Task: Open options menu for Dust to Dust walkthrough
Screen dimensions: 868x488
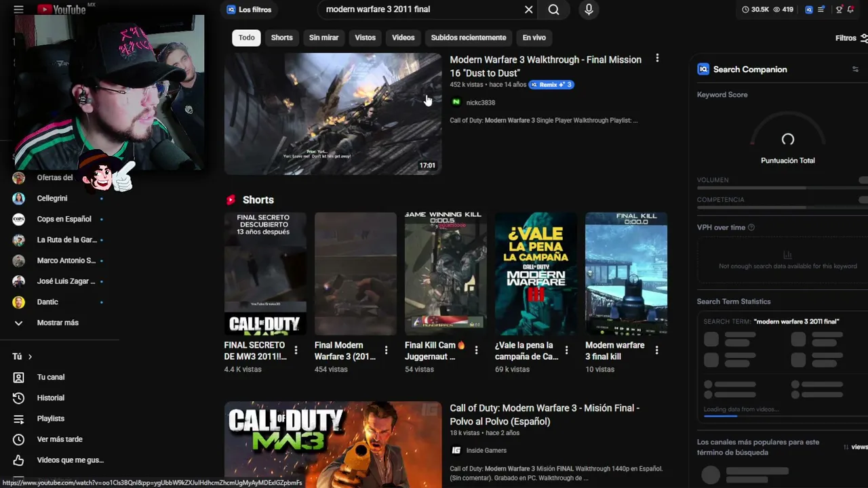Action: coord(657,58)
